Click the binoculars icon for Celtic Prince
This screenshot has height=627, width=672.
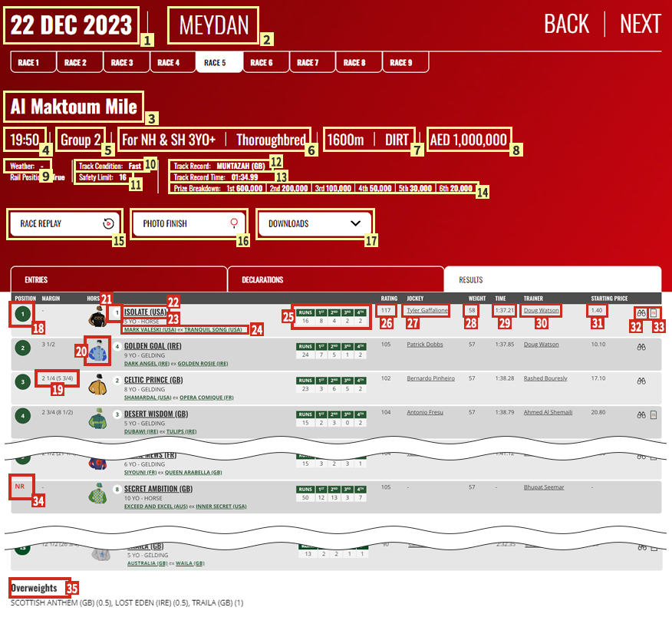click(x=641, y=381)
